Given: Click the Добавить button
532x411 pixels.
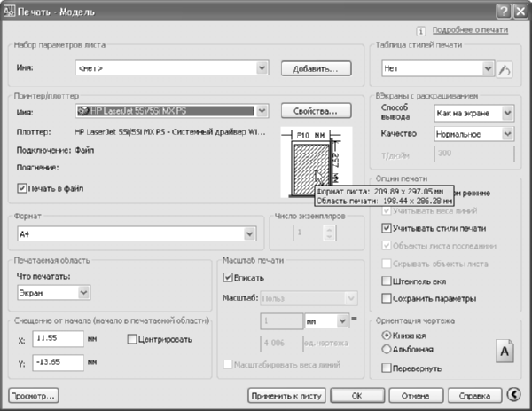Looking at the screenshot, I should [x=316, y=68].
